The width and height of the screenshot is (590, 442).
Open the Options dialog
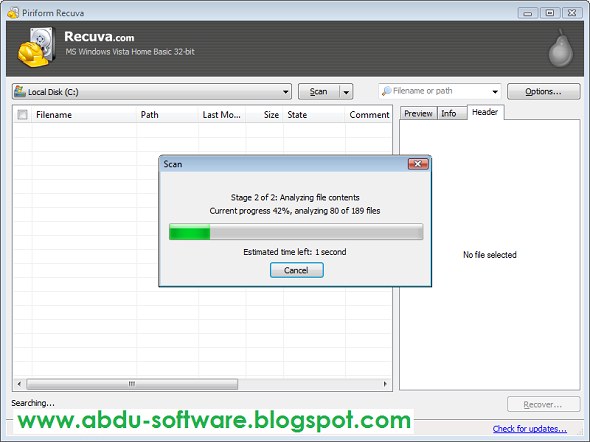pyautogui.click(x=543, y=91)
